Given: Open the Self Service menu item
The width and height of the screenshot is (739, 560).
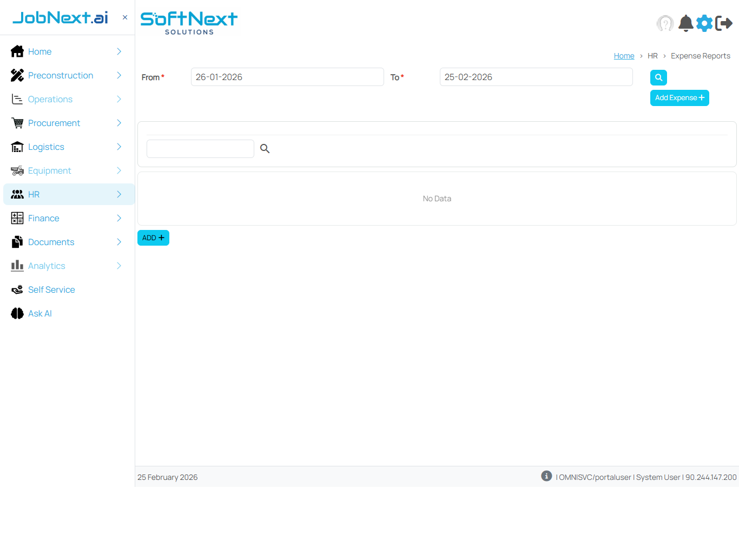Looking at the screenshot, I should click(51, 289).
